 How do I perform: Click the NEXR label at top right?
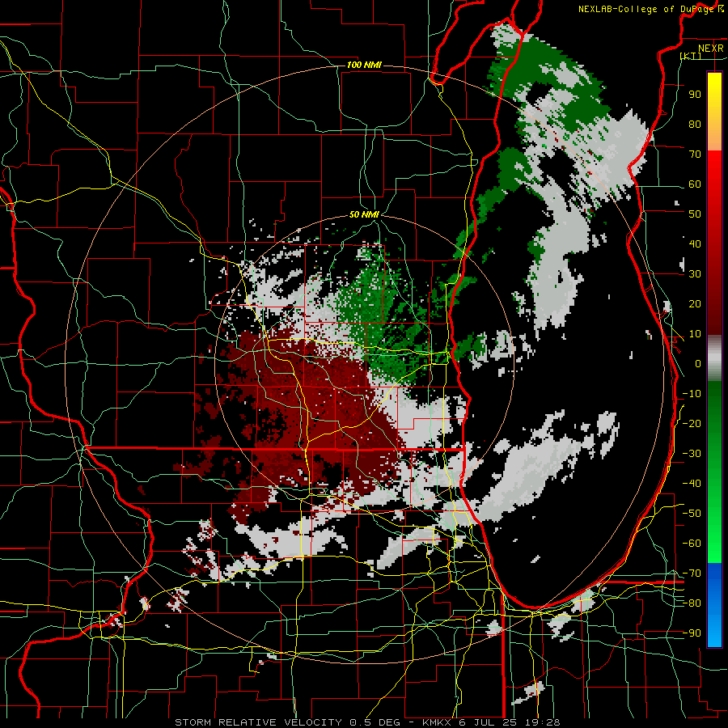711,49
